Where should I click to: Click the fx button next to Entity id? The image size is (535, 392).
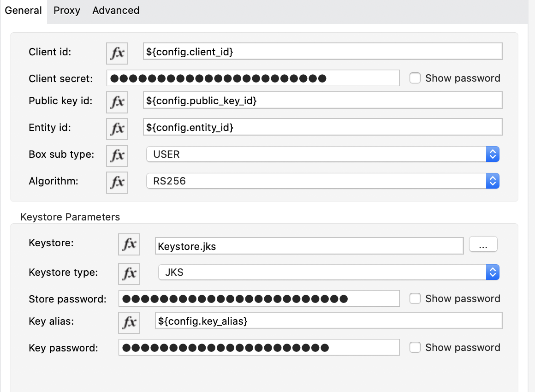point(117,128)
